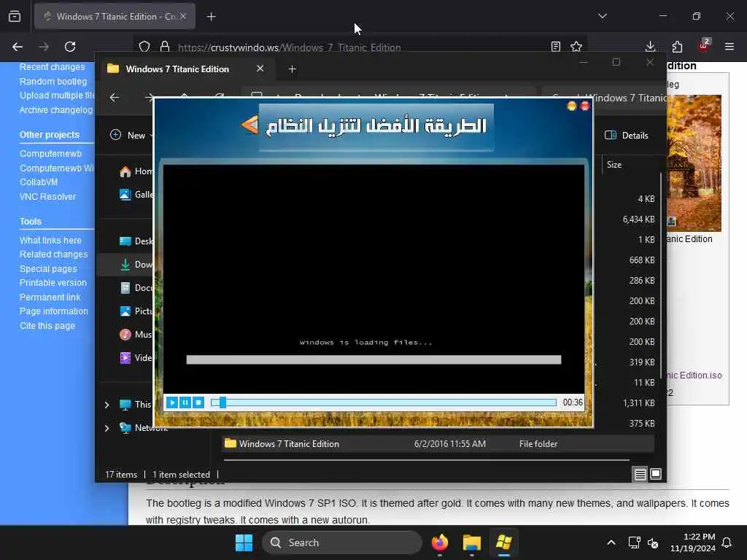Open Firefox tracking protection shield icon
The height and width of the screenshot is (560, 747).
(144, 47)
